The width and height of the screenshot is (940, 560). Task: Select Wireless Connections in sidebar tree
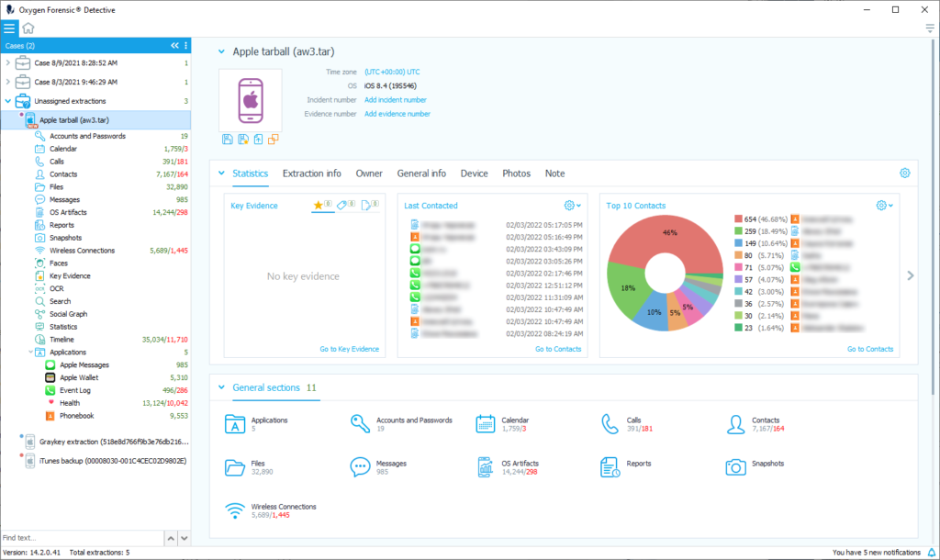point(82,251)
